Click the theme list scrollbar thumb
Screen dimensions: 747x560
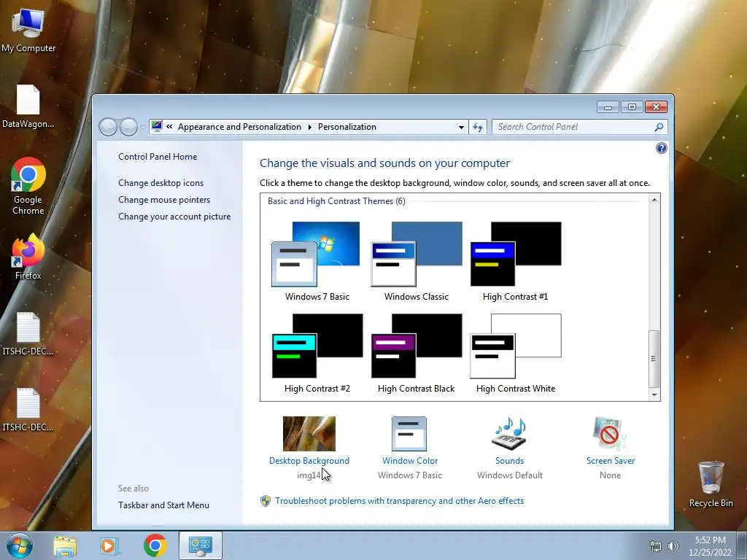pos(654,359)
